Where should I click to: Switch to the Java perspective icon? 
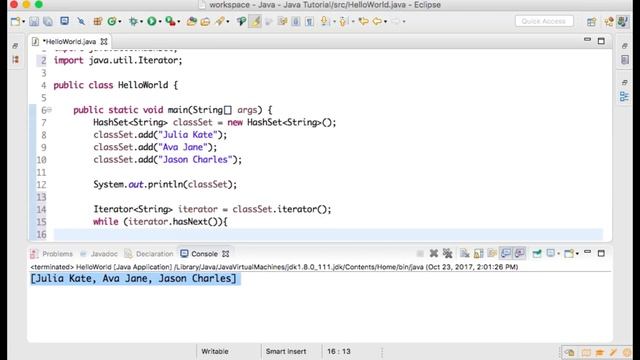(622, 22)
